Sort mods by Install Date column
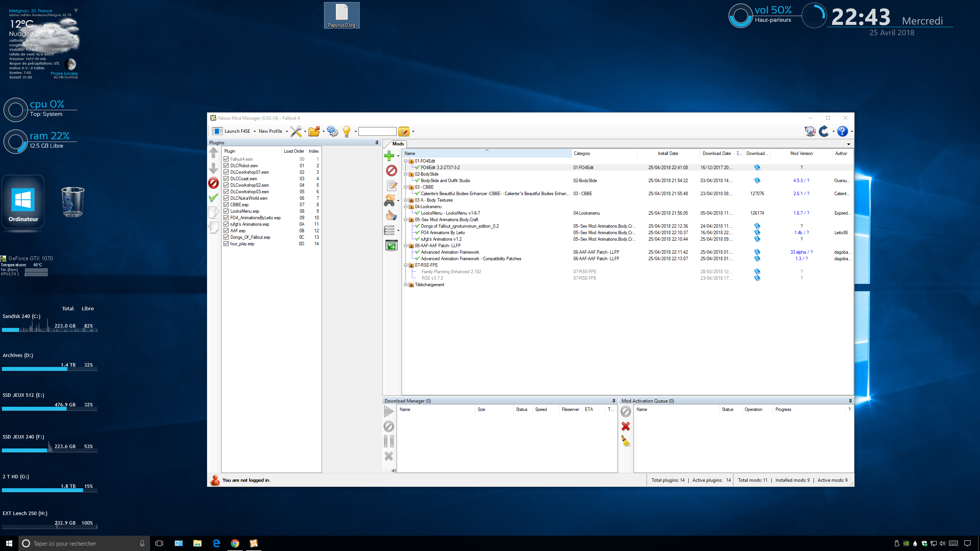Image resolution: width=980 pixels, height=551 pixels. pos(668,153)
